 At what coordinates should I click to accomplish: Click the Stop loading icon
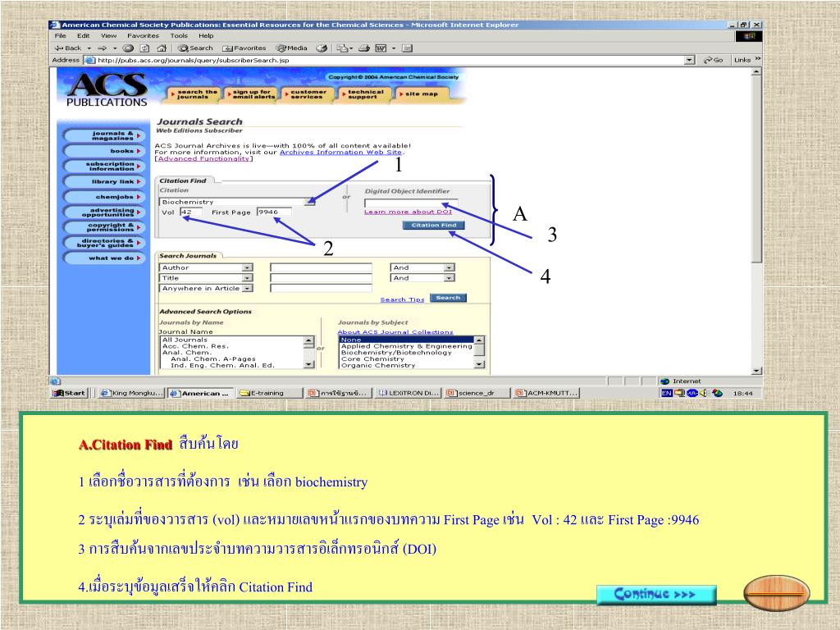129,48
